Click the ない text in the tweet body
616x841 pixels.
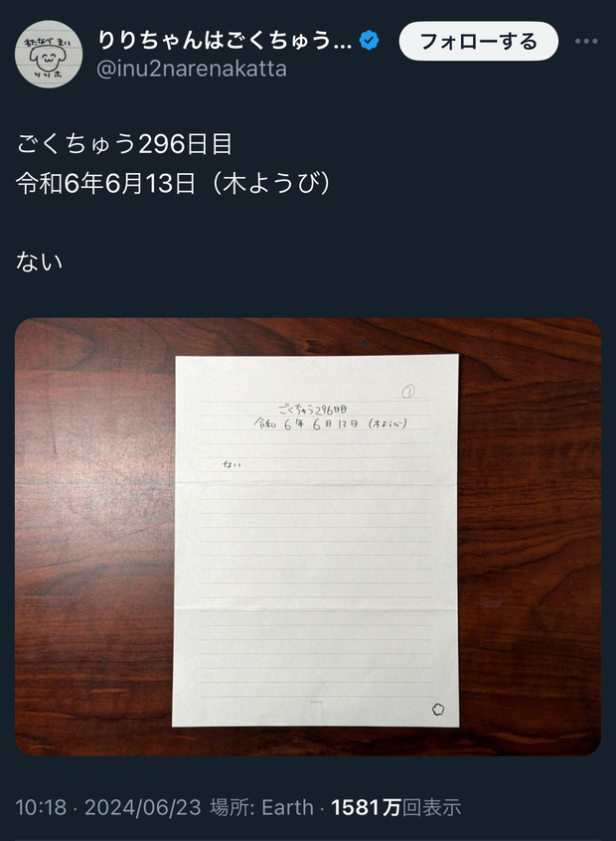pyautogui.click(x=39, y=261)
